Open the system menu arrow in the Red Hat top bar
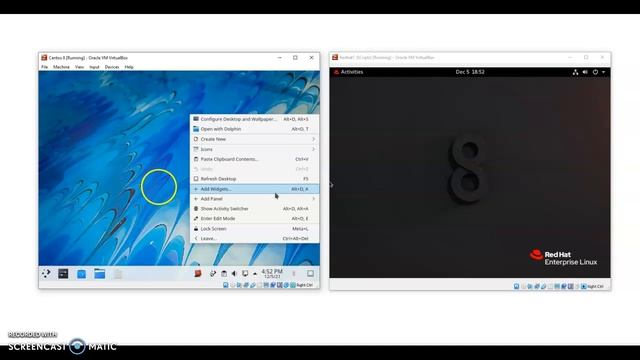The image size is (640, 360). (603, 72)
